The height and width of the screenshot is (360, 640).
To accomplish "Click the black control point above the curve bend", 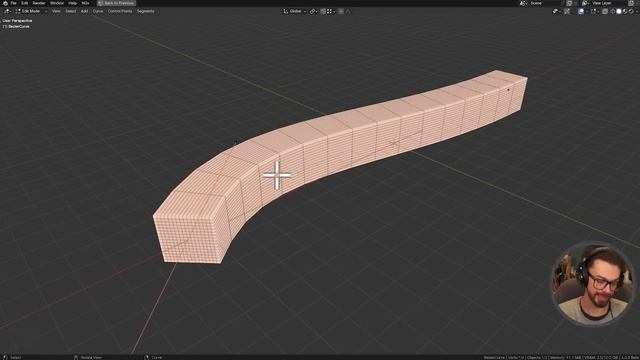I will (x=236, y=142).
